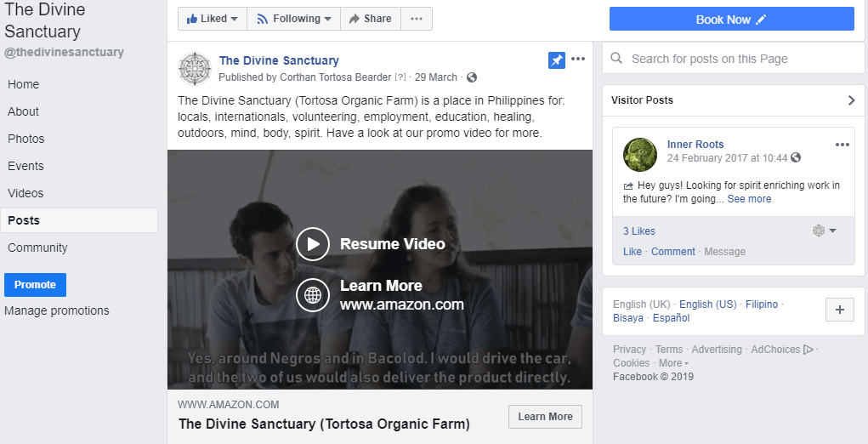Click the blue Promote button
Screen dimensions: 868x444
click(35, 285)
